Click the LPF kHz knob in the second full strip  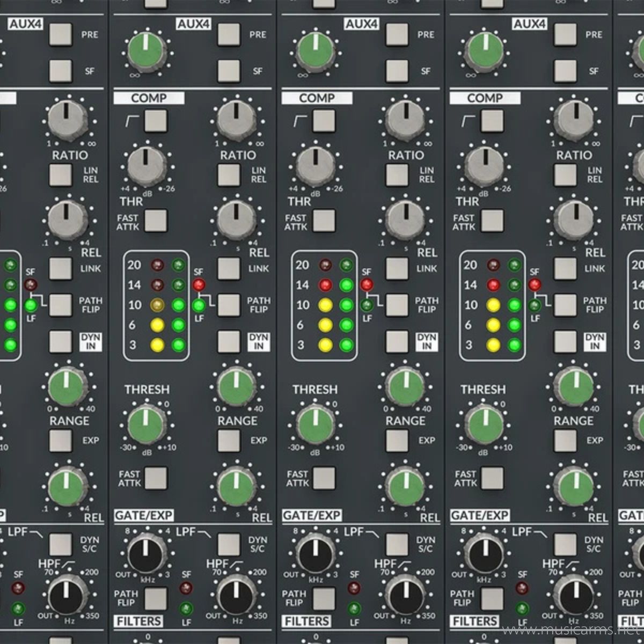pyautogui.click(x=316, y=553)
